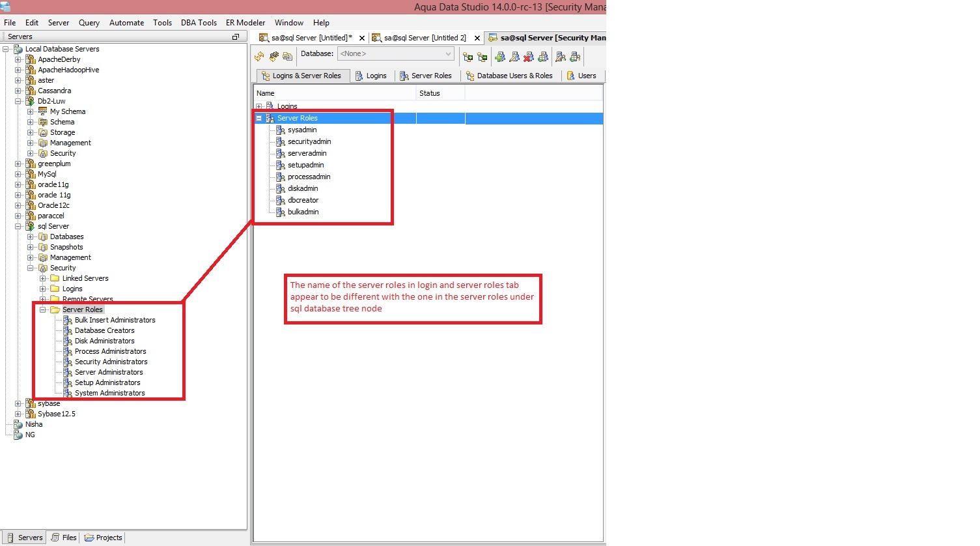The image size is (980, 546).
Task: Expand the Sybase12.5 server node
Action: pos(18,414)
